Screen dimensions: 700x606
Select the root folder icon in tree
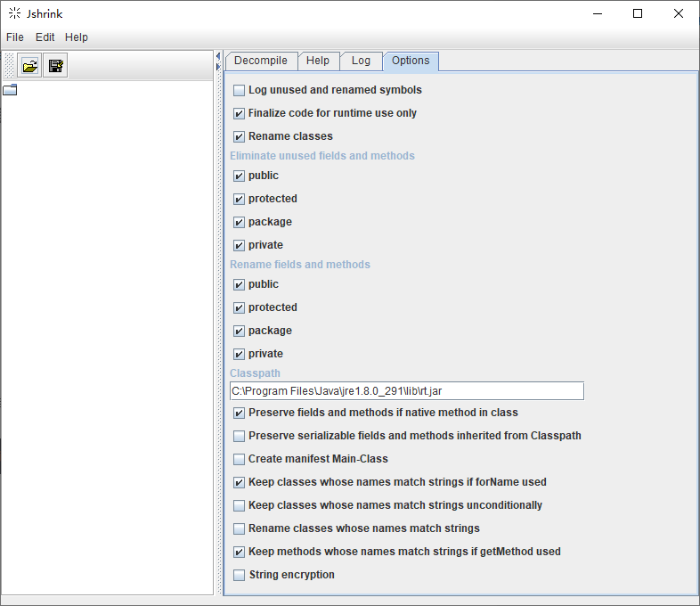click(10, 90)
